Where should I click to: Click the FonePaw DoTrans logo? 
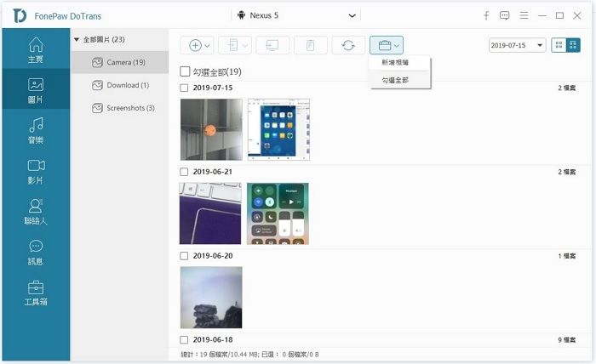click(x=20, y=15)
